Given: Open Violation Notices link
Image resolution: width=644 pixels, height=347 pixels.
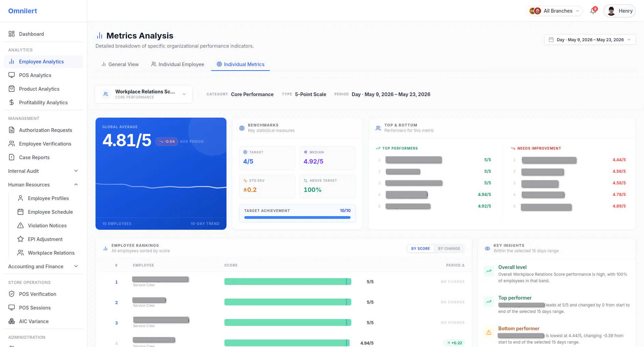Looking at the screenshot, I should coord(47,225).
